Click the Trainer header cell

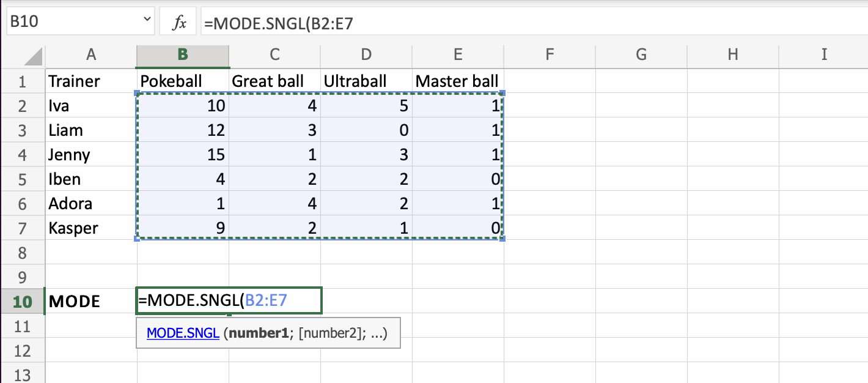(x=91, y=81)
